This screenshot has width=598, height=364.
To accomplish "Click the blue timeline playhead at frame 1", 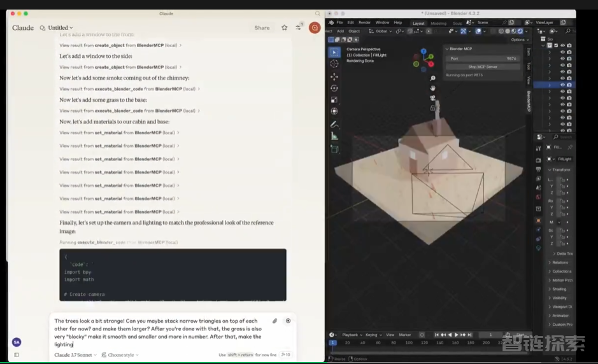I will [332, 342].
